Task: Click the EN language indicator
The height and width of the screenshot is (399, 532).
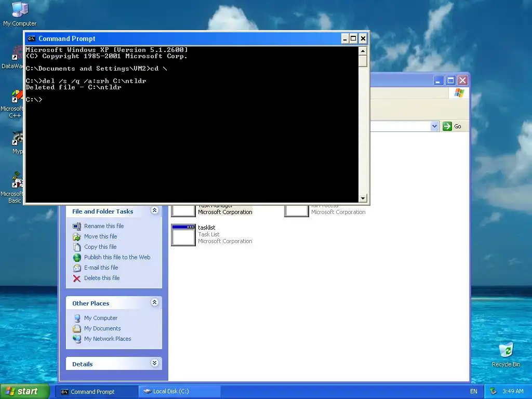Action: click(474, 392)
